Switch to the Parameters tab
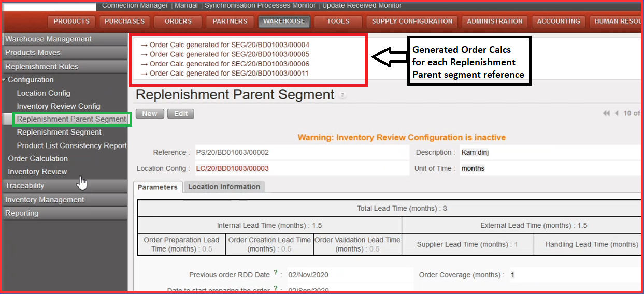This screenshot has height=294, width=644. tap(158, 187)
